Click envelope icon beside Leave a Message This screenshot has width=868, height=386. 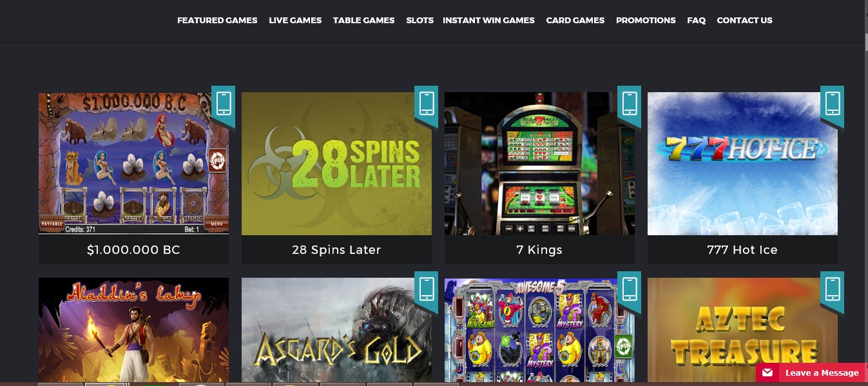767,372
